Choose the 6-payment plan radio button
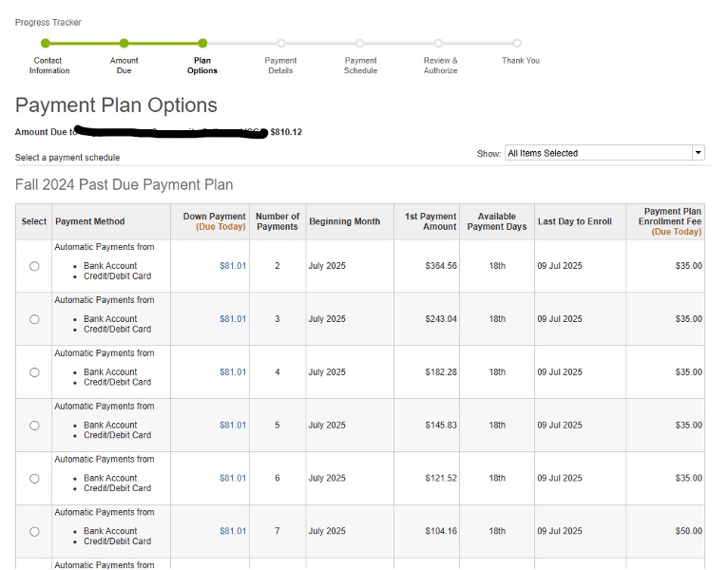This screenshot has width=728, height=570. point(34,479)
